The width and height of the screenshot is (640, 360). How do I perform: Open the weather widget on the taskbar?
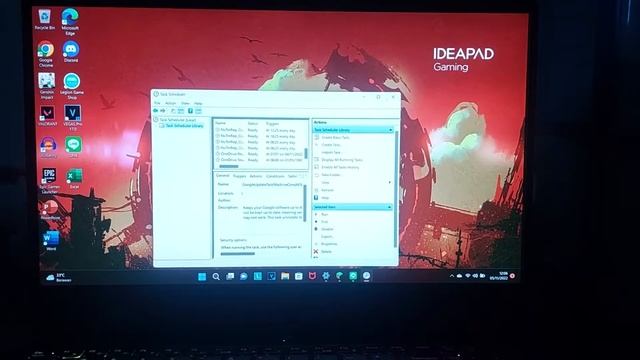(58, 278)
